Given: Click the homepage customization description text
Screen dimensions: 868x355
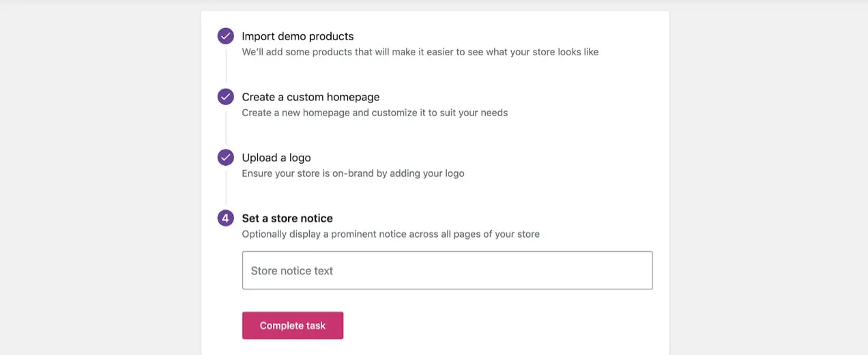Looking at the screenshot, I should (375, 113).
